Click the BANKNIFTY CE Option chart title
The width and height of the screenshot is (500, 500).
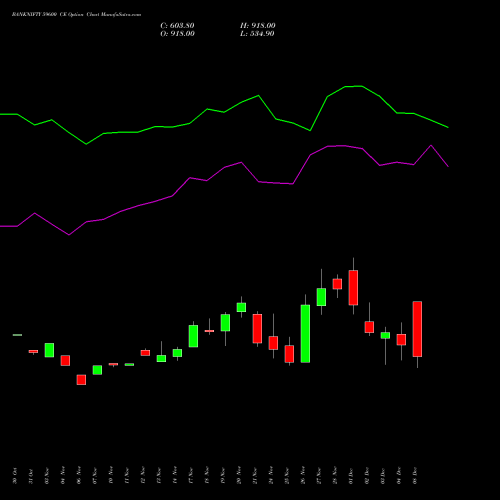(76, 15)
